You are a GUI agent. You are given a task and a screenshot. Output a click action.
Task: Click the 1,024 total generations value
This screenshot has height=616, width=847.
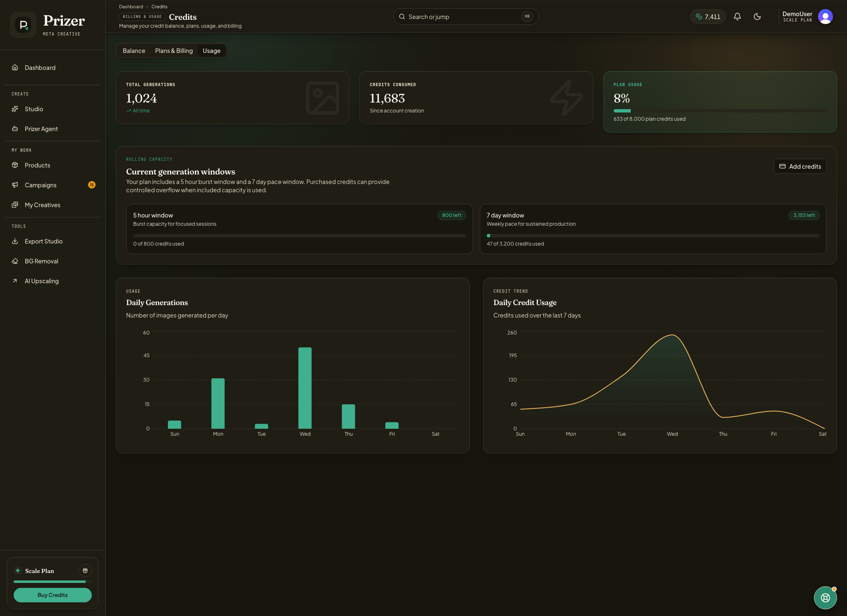tap(141, 98)
